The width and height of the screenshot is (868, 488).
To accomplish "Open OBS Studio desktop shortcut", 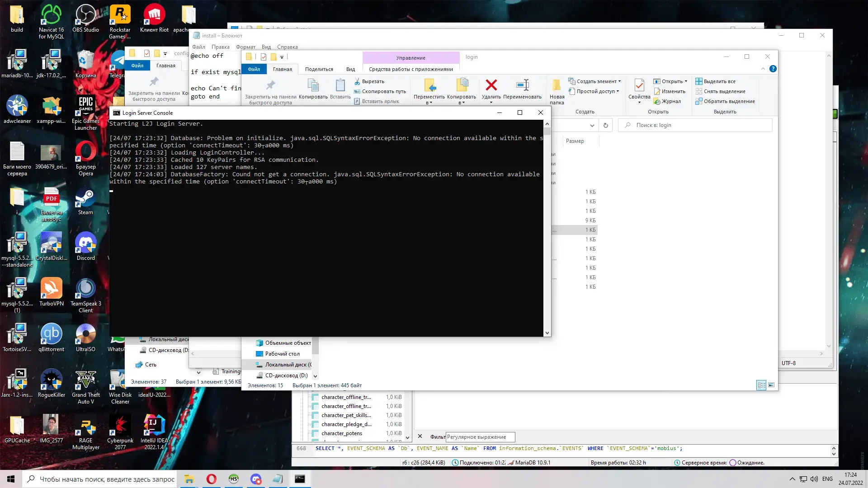I will [x=85, y=18].
